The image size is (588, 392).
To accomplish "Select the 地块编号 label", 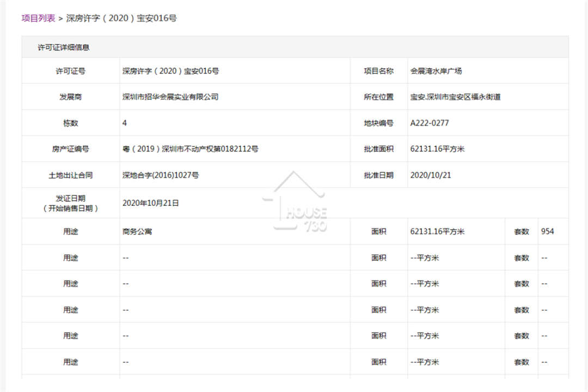I will [378, 123].
